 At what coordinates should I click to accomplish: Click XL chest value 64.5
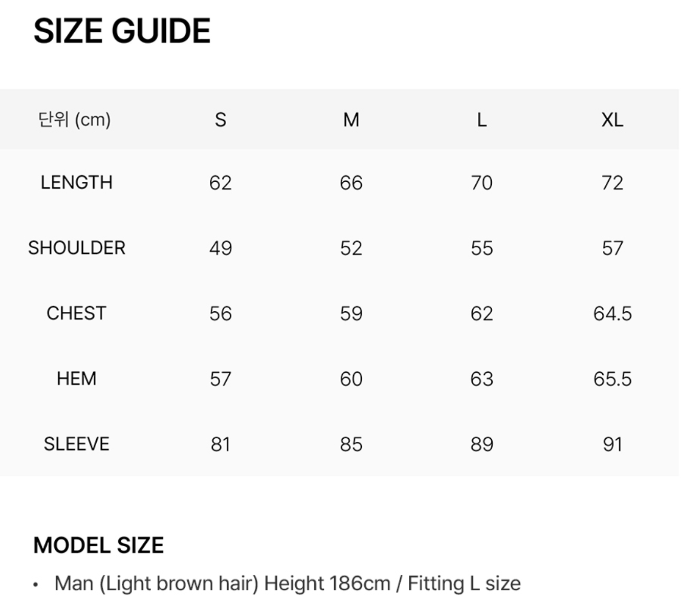tap(612, 313)
